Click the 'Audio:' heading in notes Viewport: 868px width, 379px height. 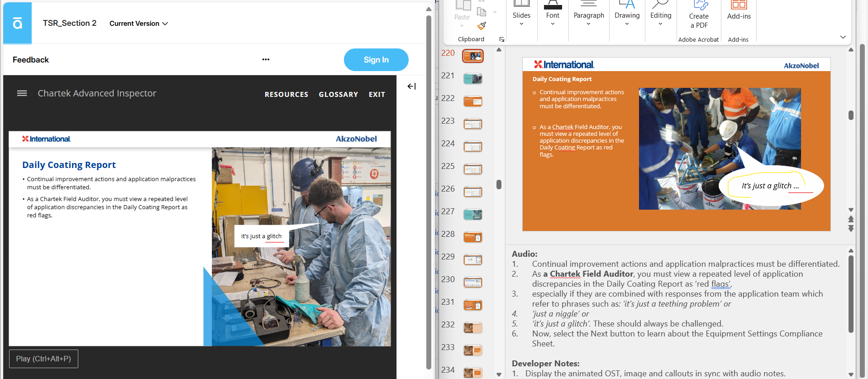[525, 254]
